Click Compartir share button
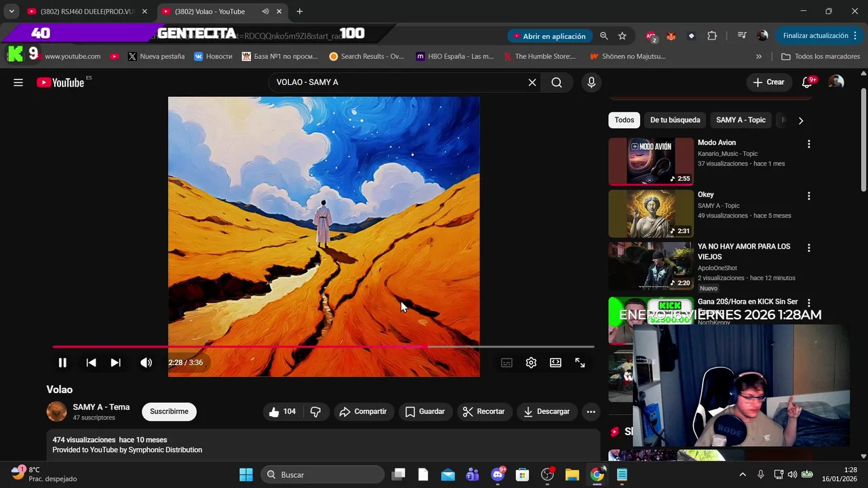 click(363, 411)
